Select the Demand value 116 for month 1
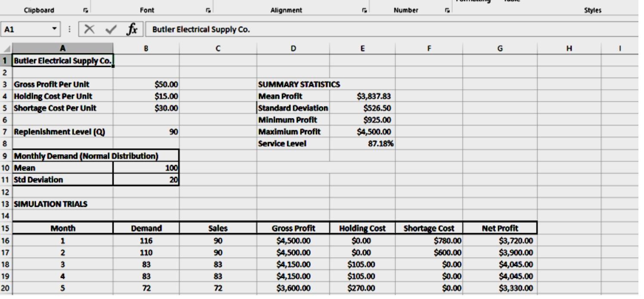This screenshot has height=299, width=644. pyautogui.click(x=146, y=240)
